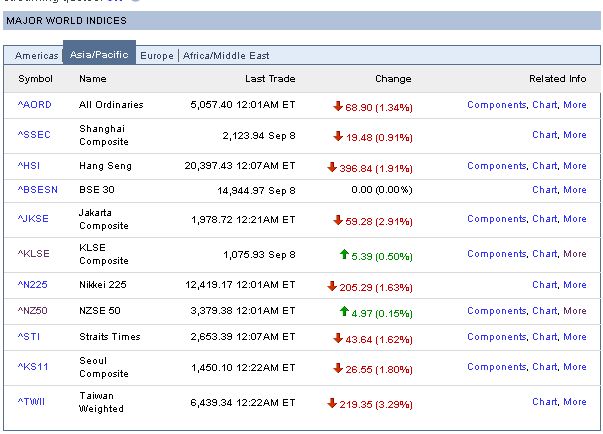The image size is (603, 434).
Task: View Components for Straits Times
Action: tap(496, 337)
